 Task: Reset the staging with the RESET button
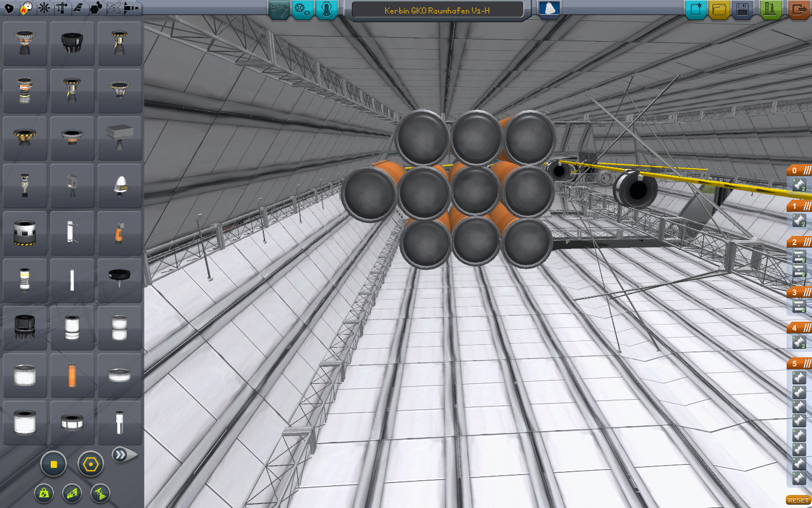[798, 500]
